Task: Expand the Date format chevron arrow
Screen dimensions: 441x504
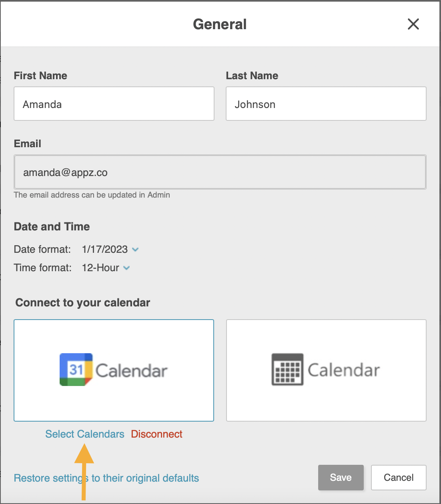Action: coord(135,250)
